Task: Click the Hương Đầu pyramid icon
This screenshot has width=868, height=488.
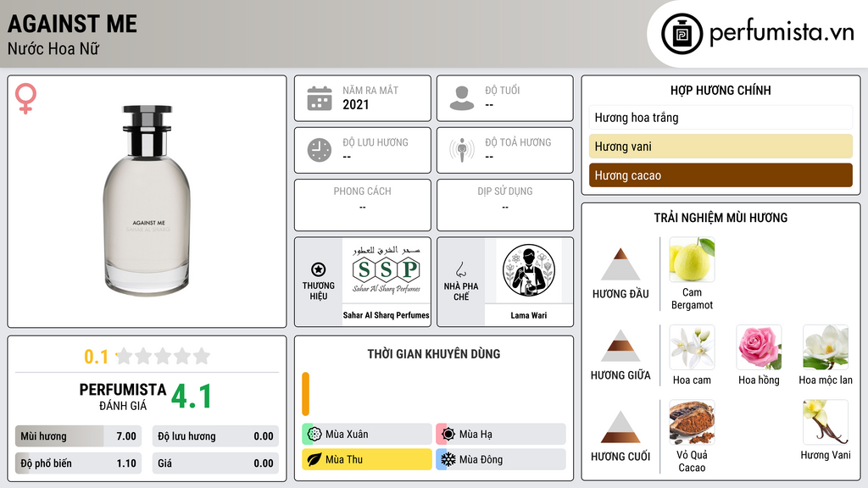Action: coord(620,264)
